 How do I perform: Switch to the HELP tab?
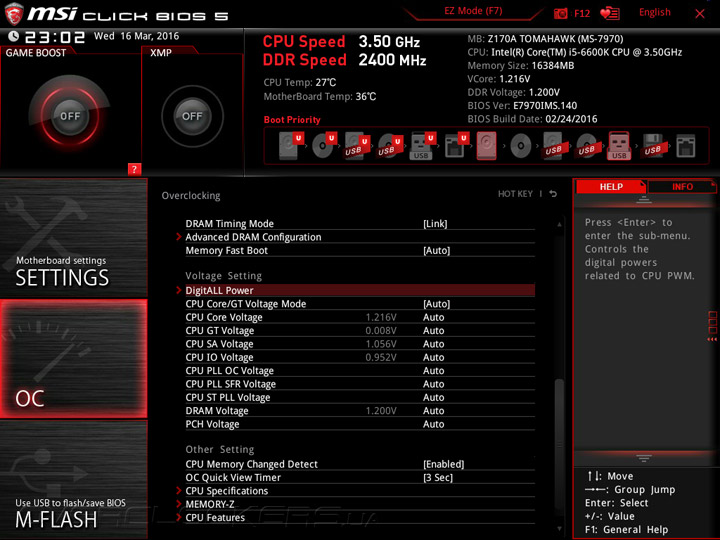611,187
